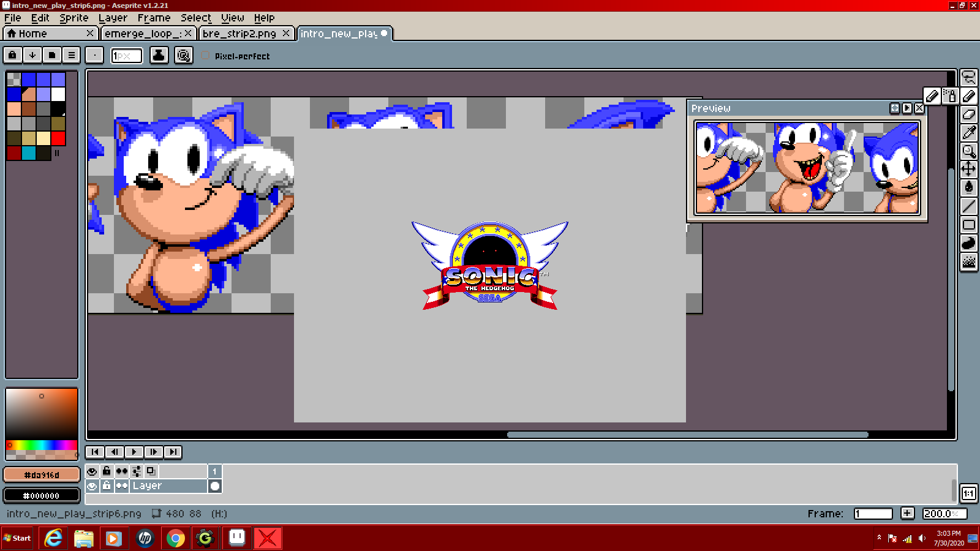Image resolution: width=980 pixels, height=551 pixels.
Task: Select the Blur/Jumble tool
Action: [968, 262]
